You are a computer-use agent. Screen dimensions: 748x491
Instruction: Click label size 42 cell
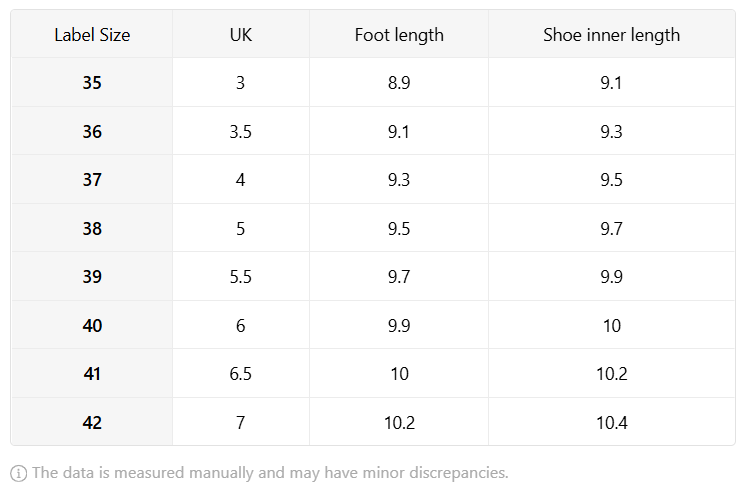(92, 422)
